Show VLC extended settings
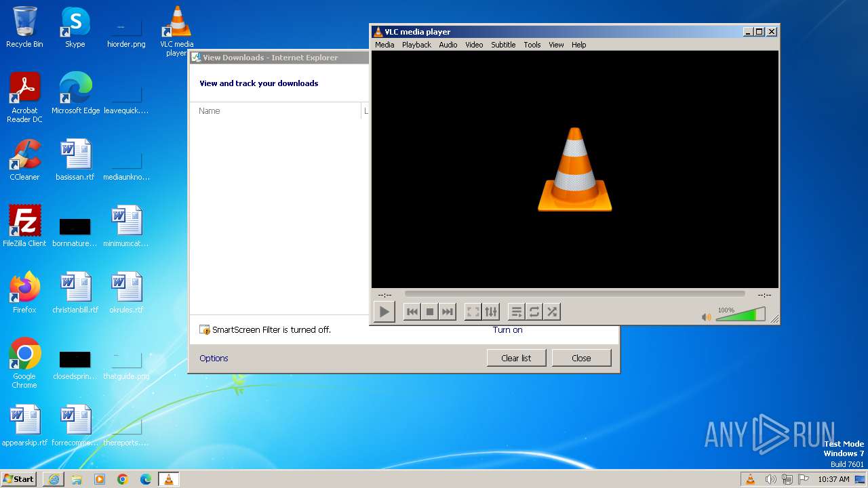Screen dimensions: 868x488 click(x=491, y=312)
